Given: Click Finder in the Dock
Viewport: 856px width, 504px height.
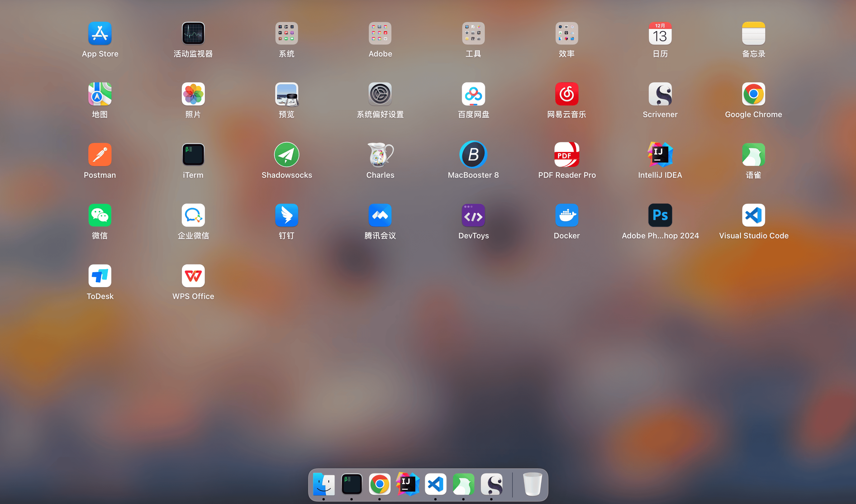Looking at the screenshot, I should point(324,484).
